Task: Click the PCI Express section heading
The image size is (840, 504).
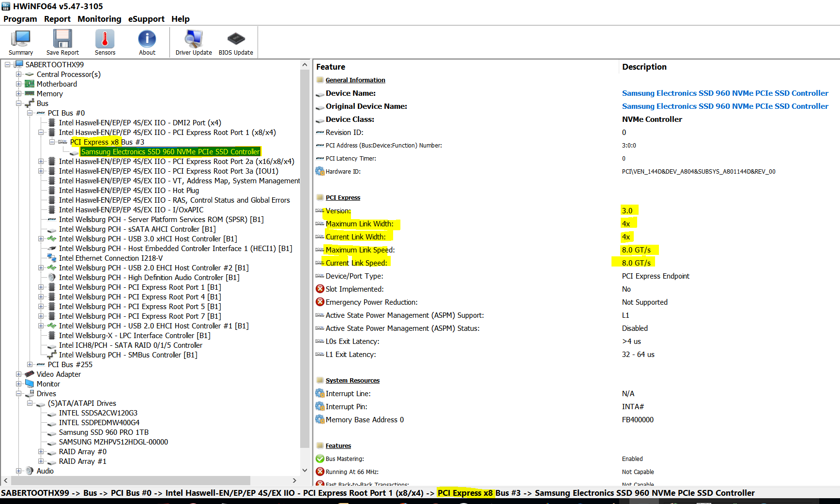Action: point(343,197)
